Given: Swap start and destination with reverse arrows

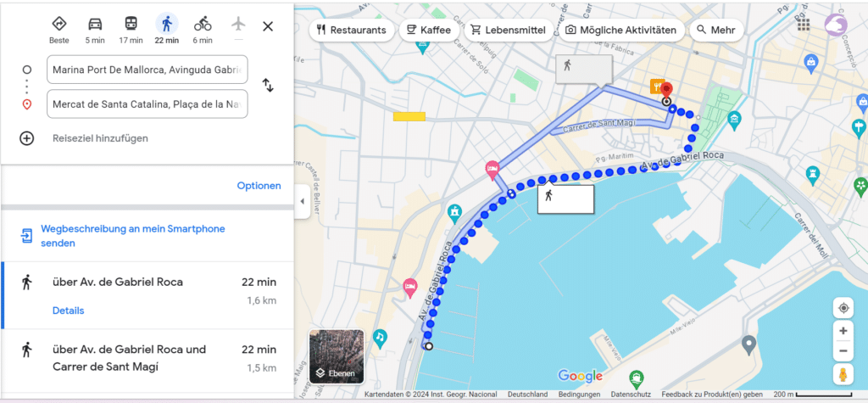Looking at the screenshot, I should tap(268, 86).
